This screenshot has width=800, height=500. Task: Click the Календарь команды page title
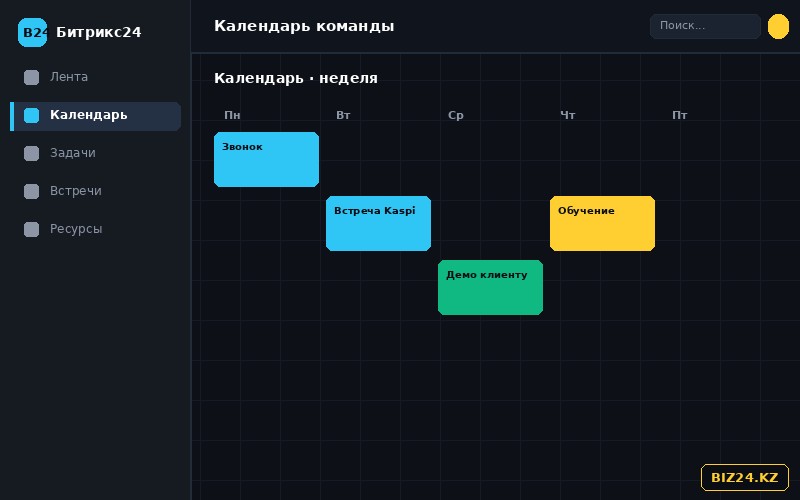pyautogui.click(x=304, y=26)
